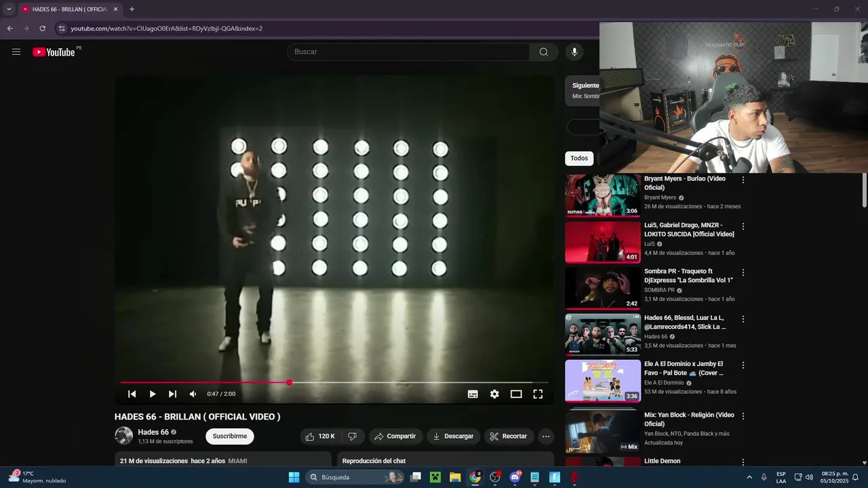868x488 pixels.
Task: Click the search magnifier button
Action: (x=544, y=52)
